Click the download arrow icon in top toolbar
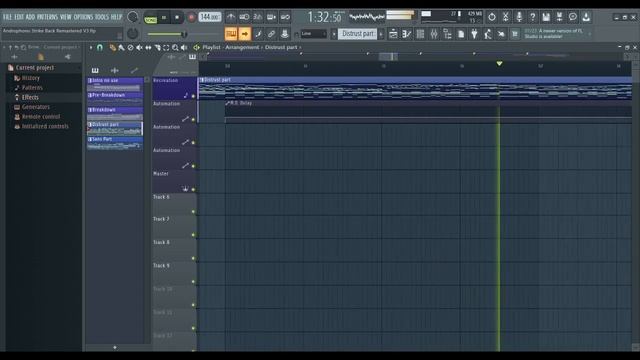The width and height of the screenshot is (640, 360). [586, 17]
